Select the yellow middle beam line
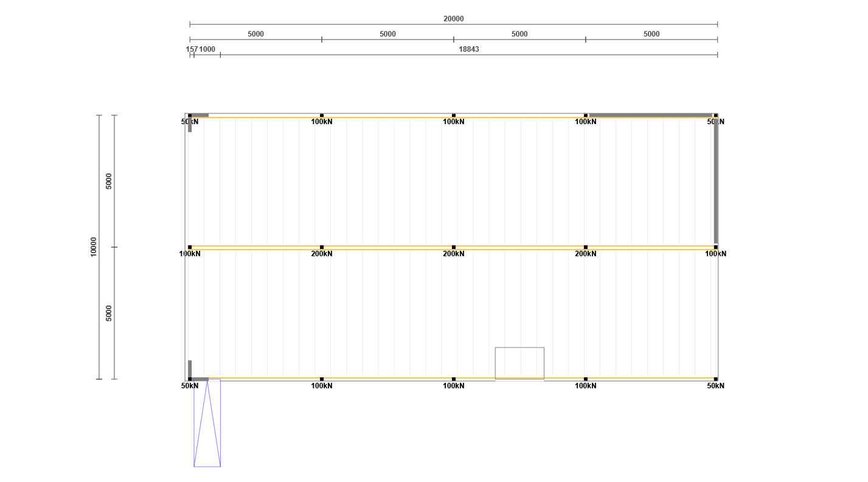 [x=453, y=246]
